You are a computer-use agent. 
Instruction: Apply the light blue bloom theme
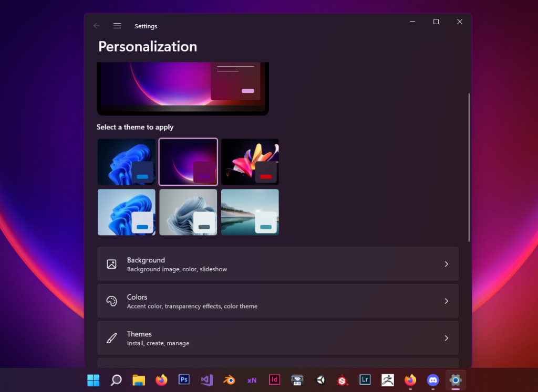(127, 212)
